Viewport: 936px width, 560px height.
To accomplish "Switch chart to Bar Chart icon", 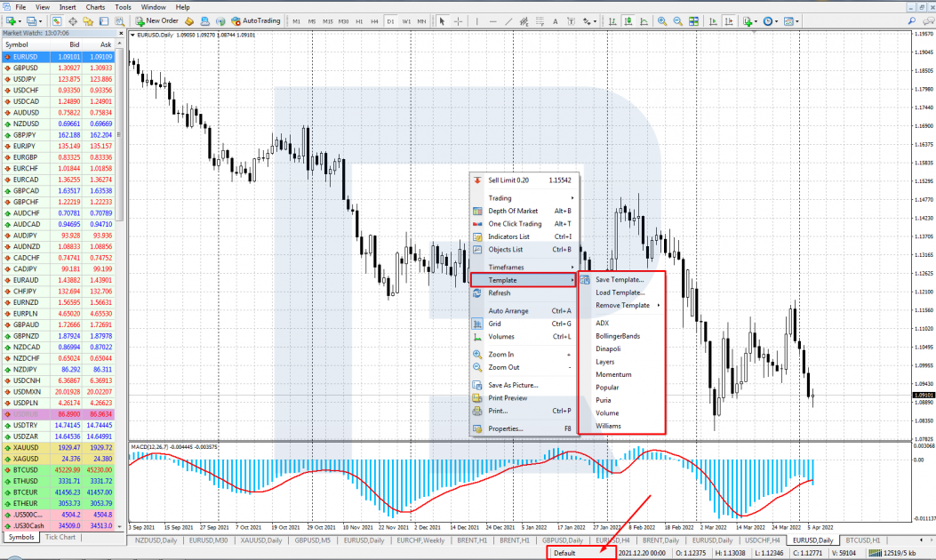I will click(x=612, y=21).
